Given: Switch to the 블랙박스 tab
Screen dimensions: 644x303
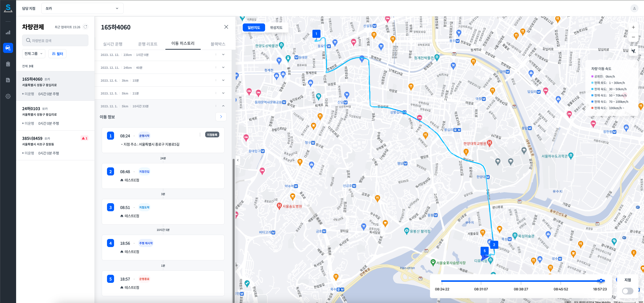Looking at the screenshot, I should coord(218,44).
